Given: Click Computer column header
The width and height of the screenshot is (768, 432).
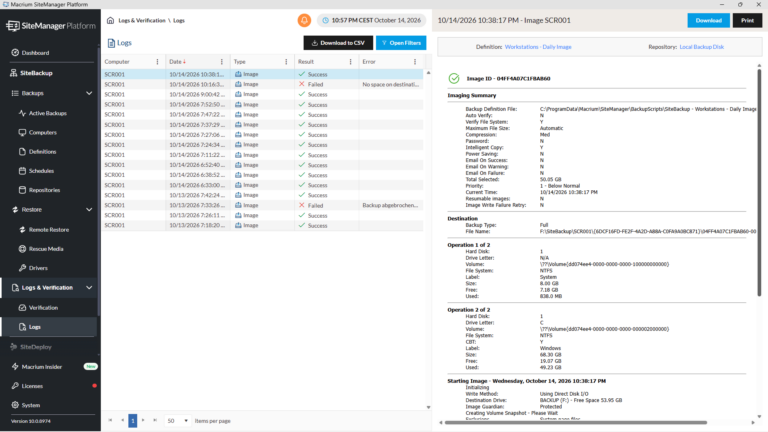Looking at the screenshot, I should coord(117,62).
